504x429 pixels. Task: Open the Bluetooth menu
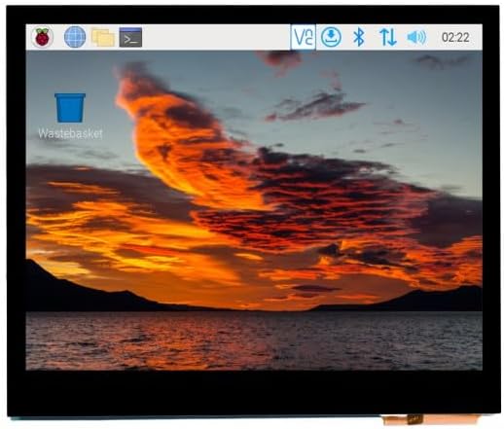359,37
